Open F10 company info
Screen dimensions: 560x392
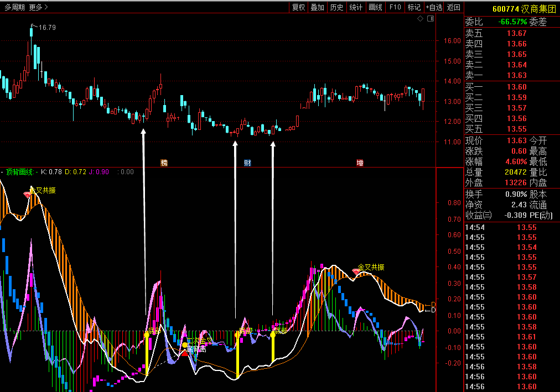[395, 7]
